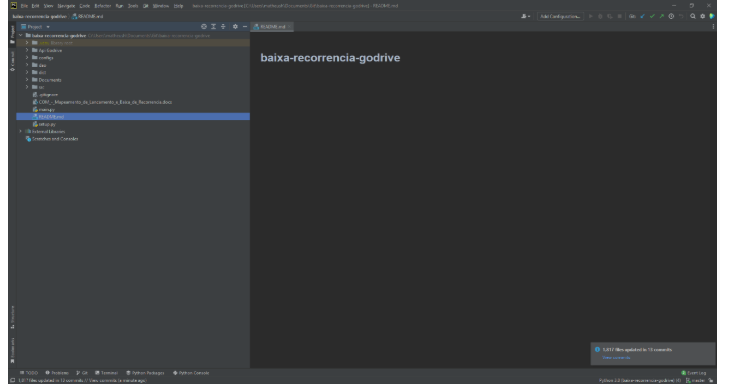730x390 pixels.
Task: Open the TODO tool window
Action: 28,373
